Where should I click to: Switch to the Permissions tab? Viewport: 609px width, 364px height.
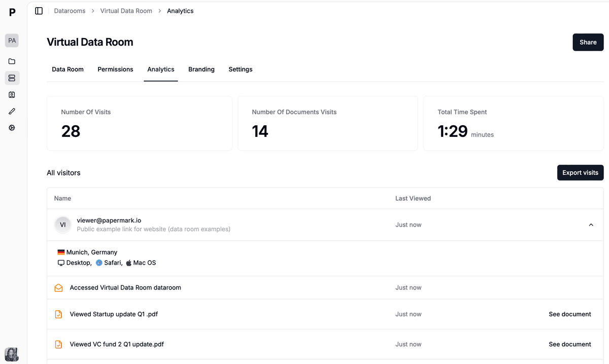115,69
